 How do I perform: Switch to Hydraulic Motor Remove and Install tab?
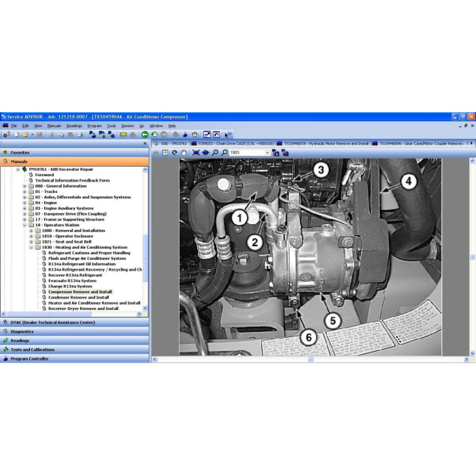coord(323,143)
